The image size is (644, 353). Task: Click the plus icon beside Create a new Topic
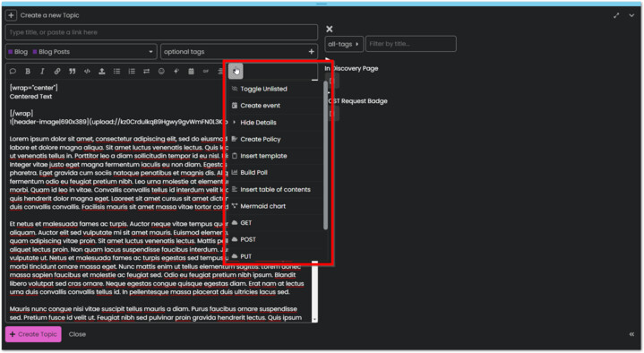coord(11,15)
